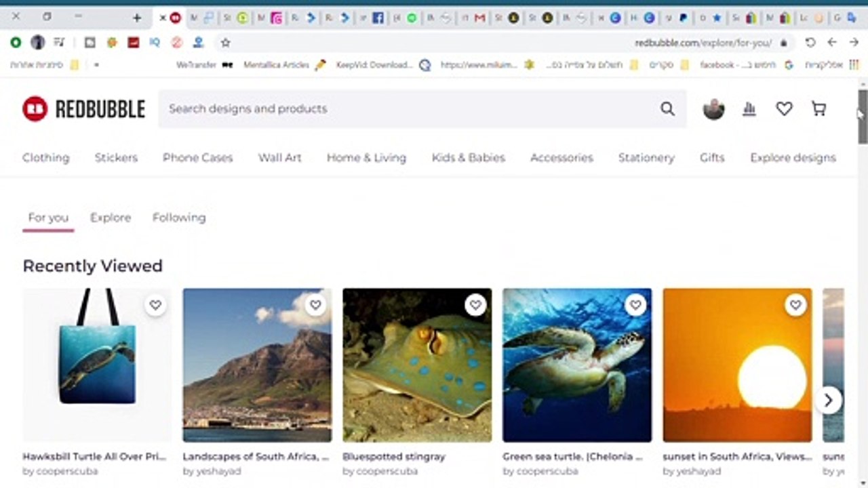Viewport: 868px width, 488px height.
Task: Open Hawksbill Turtle tote bag thumbnail
Action: click(x=97, y=365)
